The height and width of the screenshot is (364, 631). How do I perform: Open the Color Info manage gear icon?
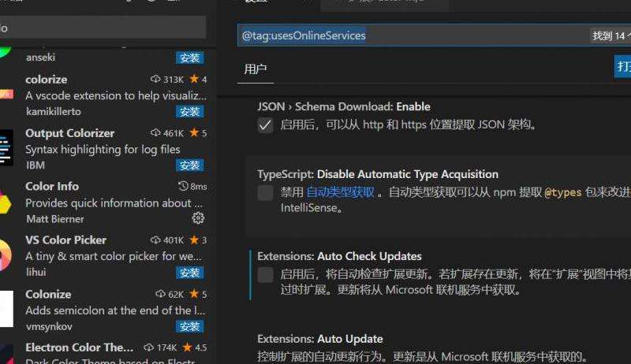tap(198, 218)
